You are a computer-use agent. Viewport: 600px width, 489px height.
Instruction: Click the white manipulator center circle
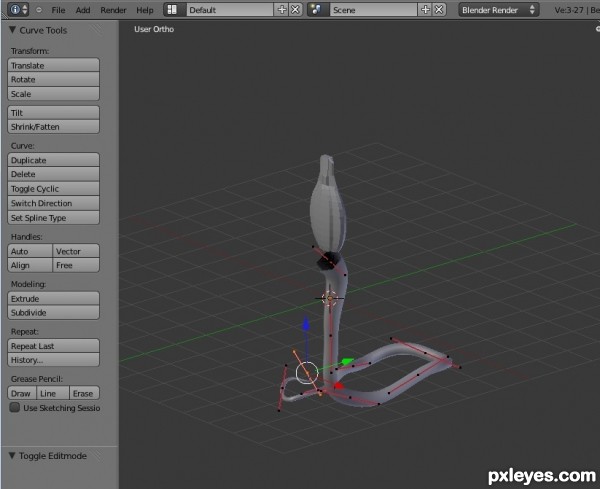[x=307, y=372]
